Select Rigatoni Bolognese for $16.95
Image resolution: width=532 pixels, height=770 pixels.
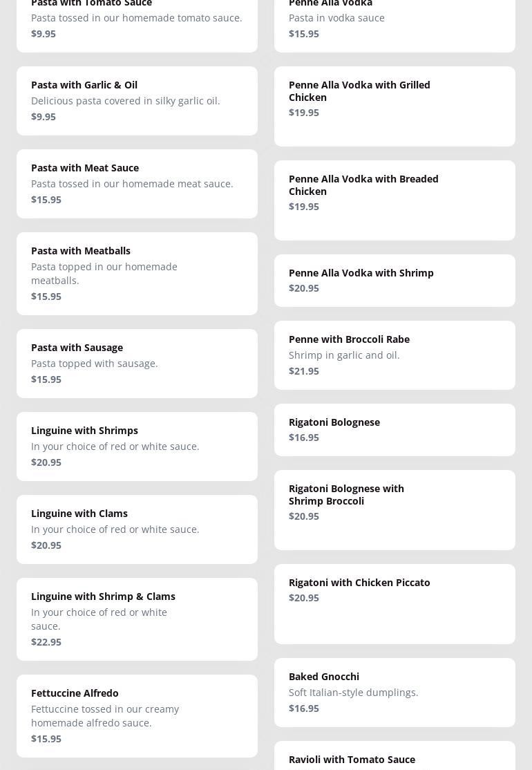pyautogui.click(x=395, y=430)
